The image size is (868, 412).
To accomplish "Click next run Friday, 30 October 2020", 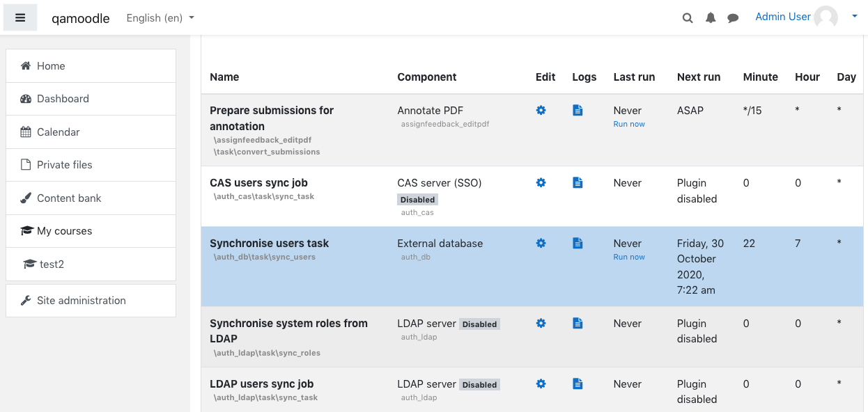I will [x=700, y=267].
